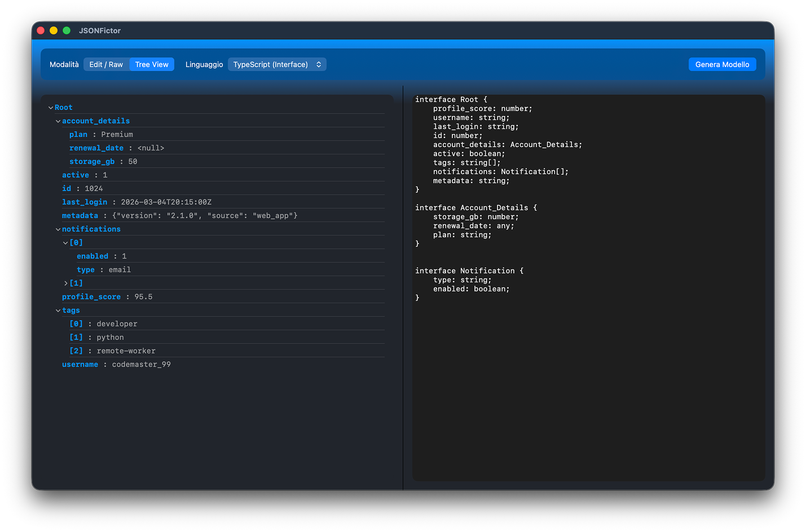The width and height of the screenshot is (806, 532).
Task: Switch to Edit / Raw mode
Action: point(106,64)
